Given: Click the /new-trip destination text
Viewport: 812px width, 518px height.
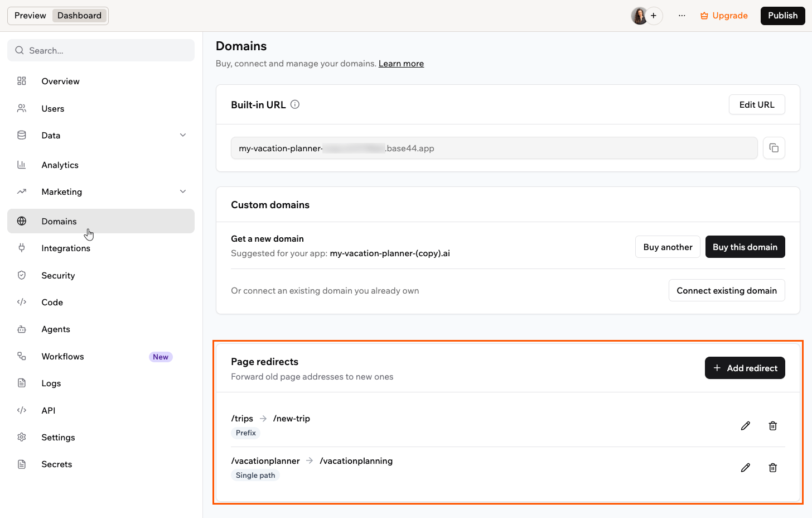Looking at the screenshot, I should point(292,418).
